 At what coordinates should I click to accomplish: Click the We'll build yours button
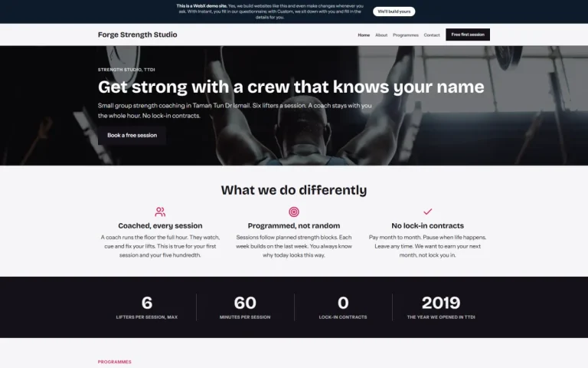(394, 11)
